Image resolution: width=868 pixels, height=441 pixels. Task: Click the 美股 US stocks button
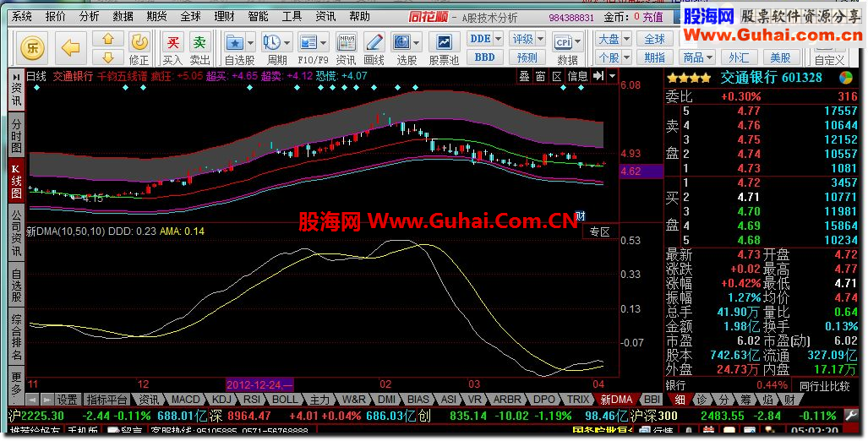pos(781,57)
